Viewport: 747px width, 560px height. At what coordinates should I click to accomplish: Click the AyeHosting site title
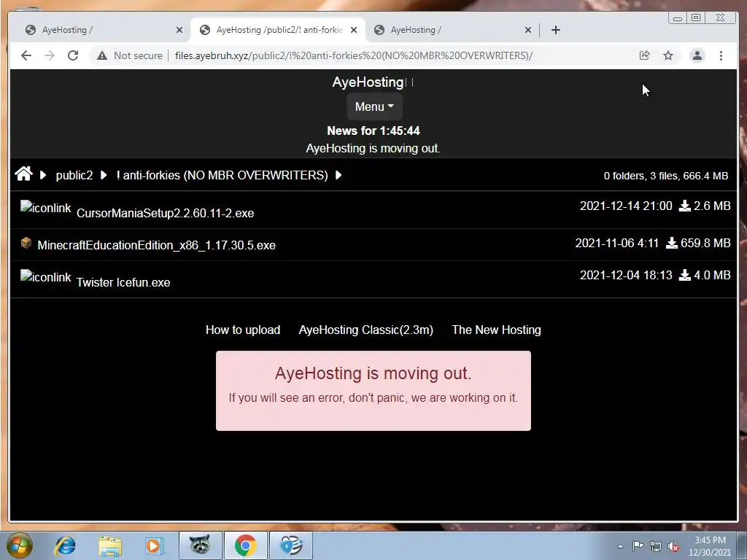[x=368, y=82]
